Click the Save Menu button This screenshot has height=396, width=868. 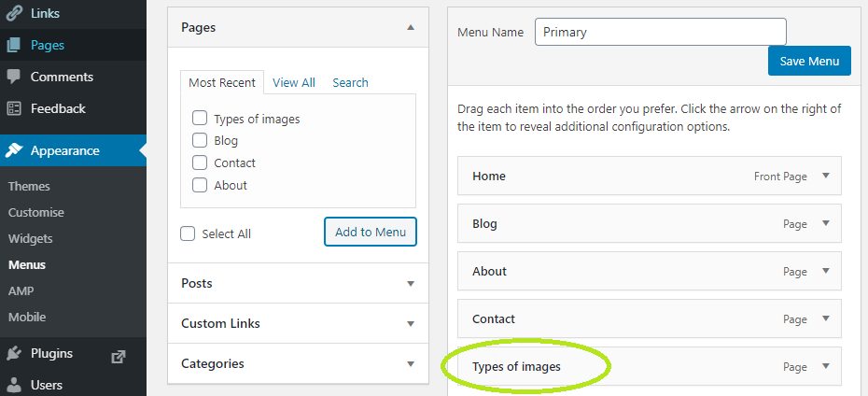tap(809, 61)
